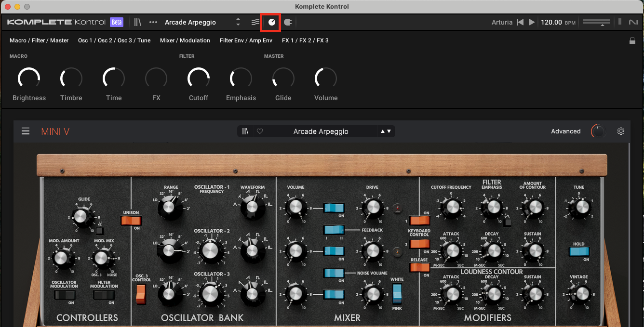Click the 120.00 BPM tempo field
The height and width of the screenshot is (327, 644).
tap(558, 22)
